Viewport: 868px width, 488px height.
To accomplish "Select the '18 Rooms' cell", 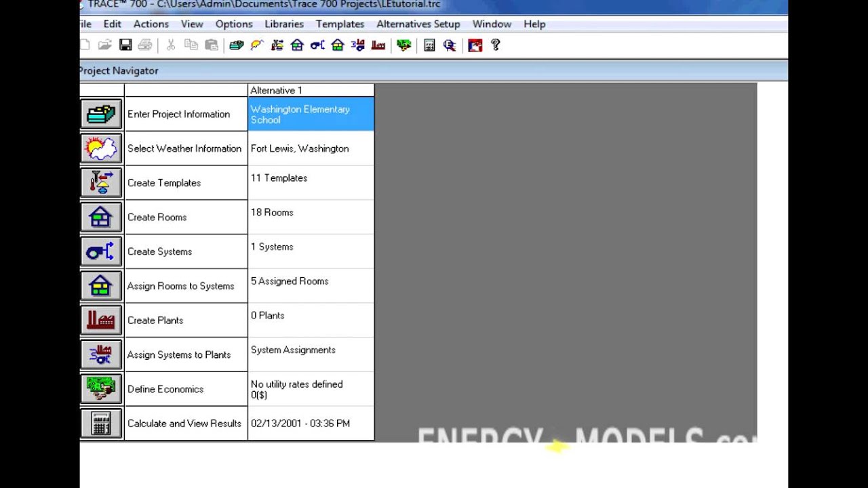I will [x=311, y=217].
